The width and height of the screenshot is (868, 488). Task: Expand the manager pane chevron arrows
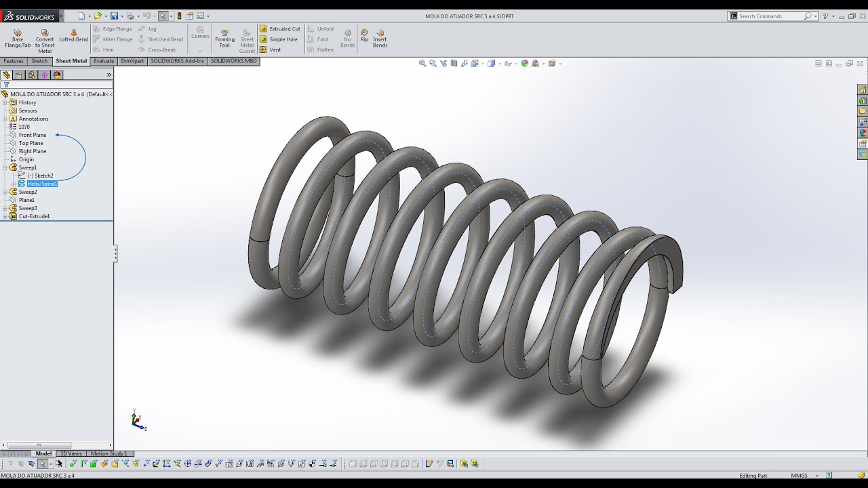click(x=108, y=75)
